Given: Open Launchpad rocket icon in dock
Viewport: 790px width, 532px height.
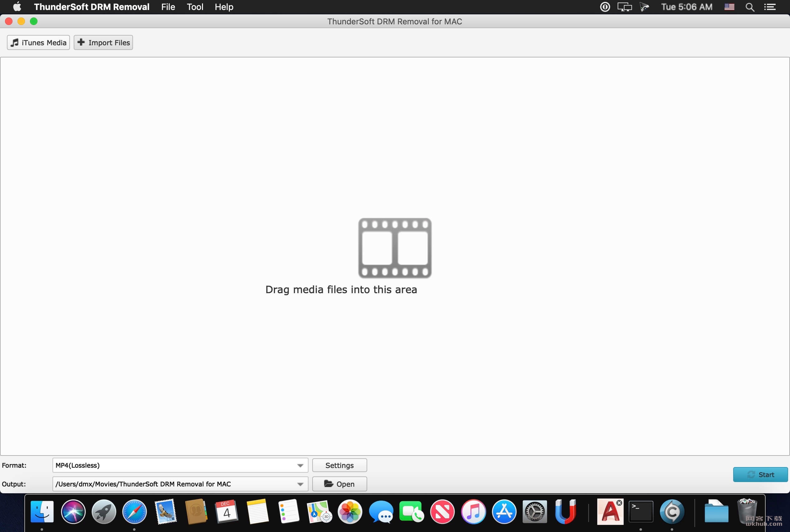Looking at the screenshot, I should tap(104, 511).
